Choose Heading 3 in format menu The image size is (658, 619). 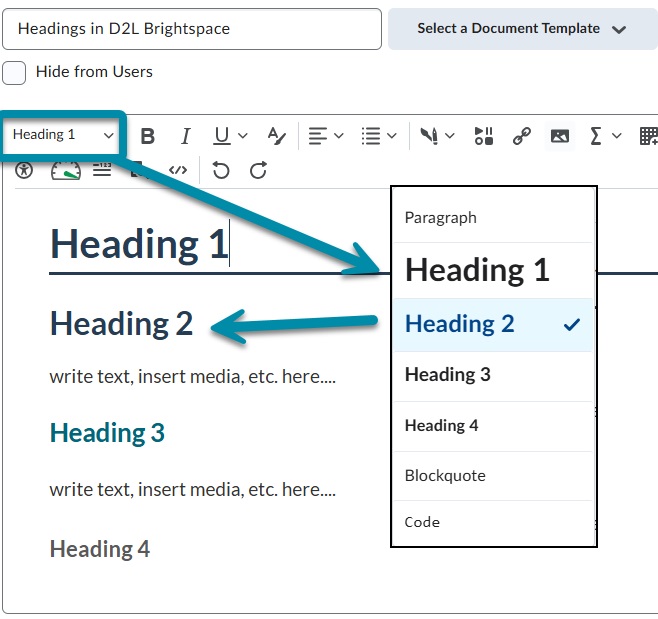(493, 375)
